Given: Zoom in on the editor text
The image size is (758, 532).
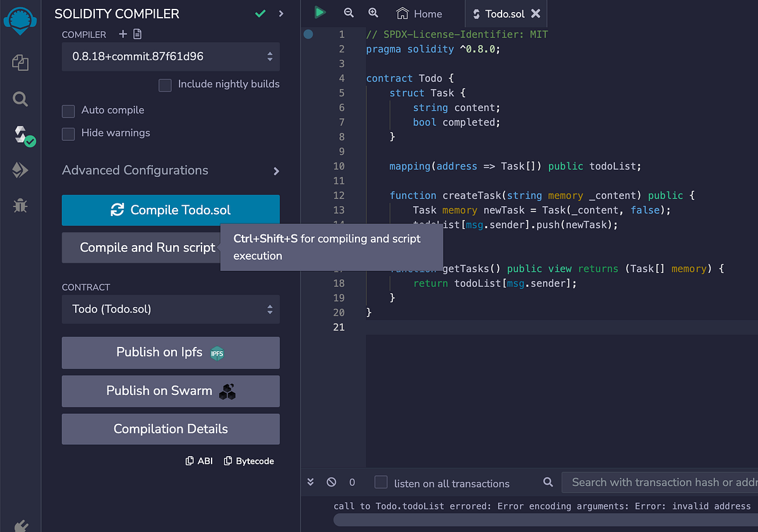Looking at the screenshot, I should click(x=373, y=13).
